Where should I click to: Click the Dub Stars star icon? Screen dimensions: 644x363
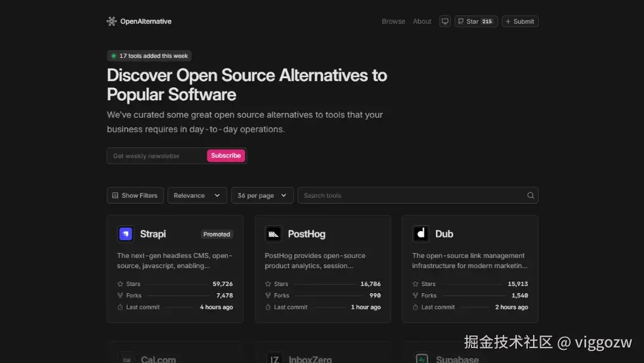(x=415, y=284)
